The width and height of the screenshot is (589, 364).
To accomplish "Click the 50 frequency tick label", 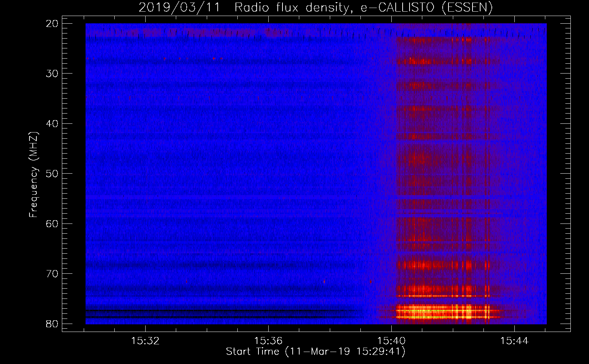I will 52,174.
